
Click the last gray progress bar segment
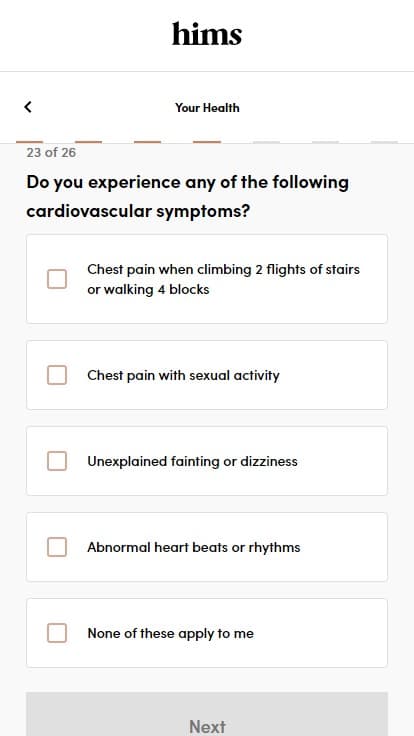click(x=384, y=142)
